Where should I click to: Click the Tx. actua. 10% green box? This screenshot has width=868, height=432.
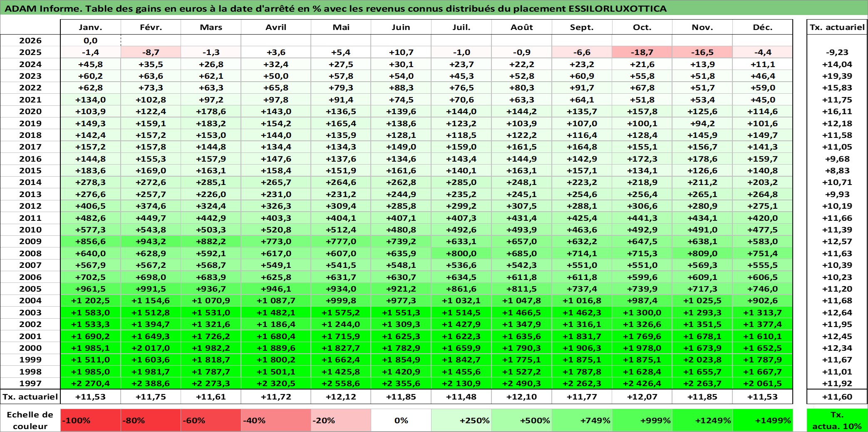point(837,420)
